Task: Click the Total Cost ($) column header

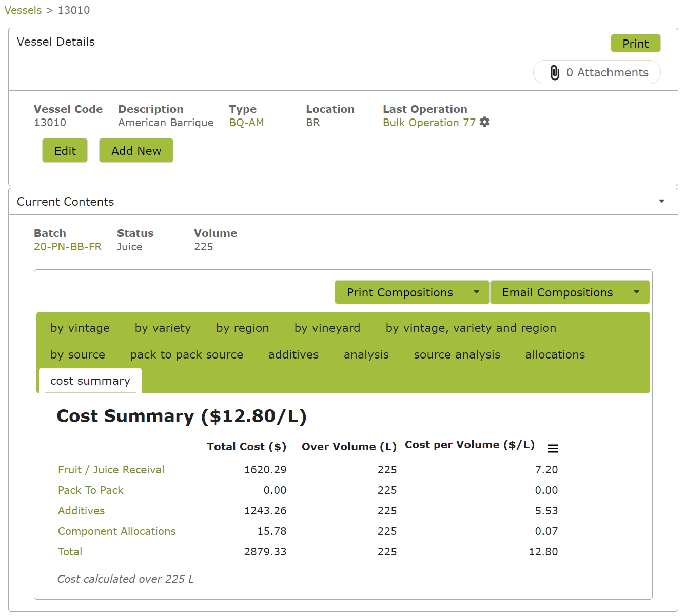Action: pos(247,447)
